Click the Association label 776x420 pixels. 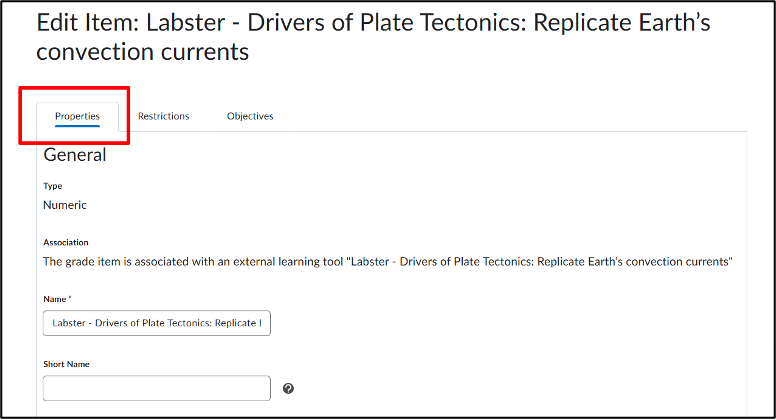coord(66,242)
